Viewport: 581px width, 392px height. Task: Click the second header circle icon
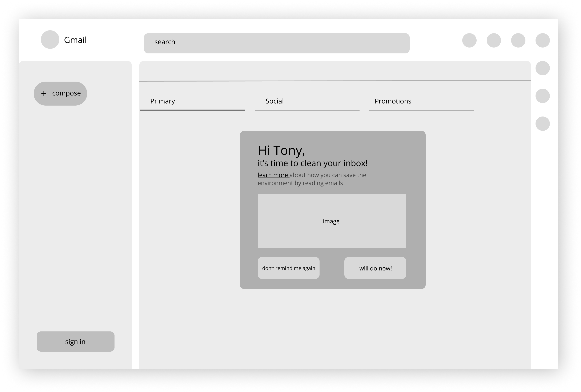(494, 40)
